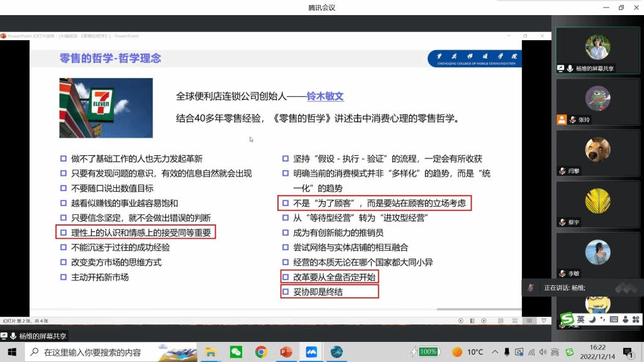Viewport: 644px width, 362px height.
Task: Open WeChat from the taskbar
Action: pyautogui.click(x=236, y=352)
